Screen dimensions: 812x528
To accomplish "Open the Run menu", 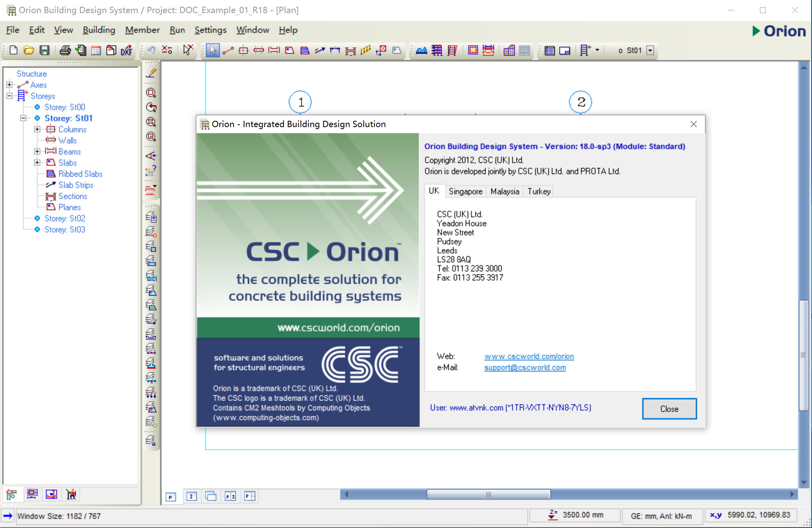I will click(177, 30).
